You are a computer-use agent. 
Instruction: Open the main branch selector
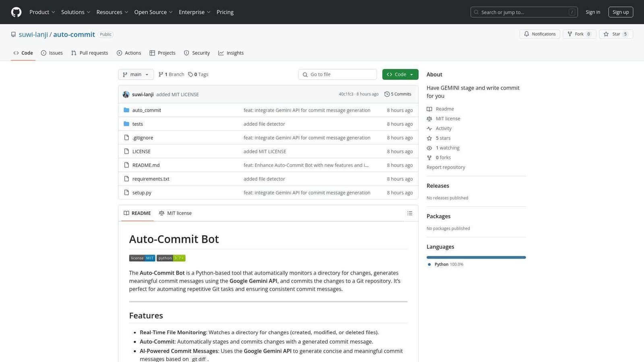(x=136, y=74)
